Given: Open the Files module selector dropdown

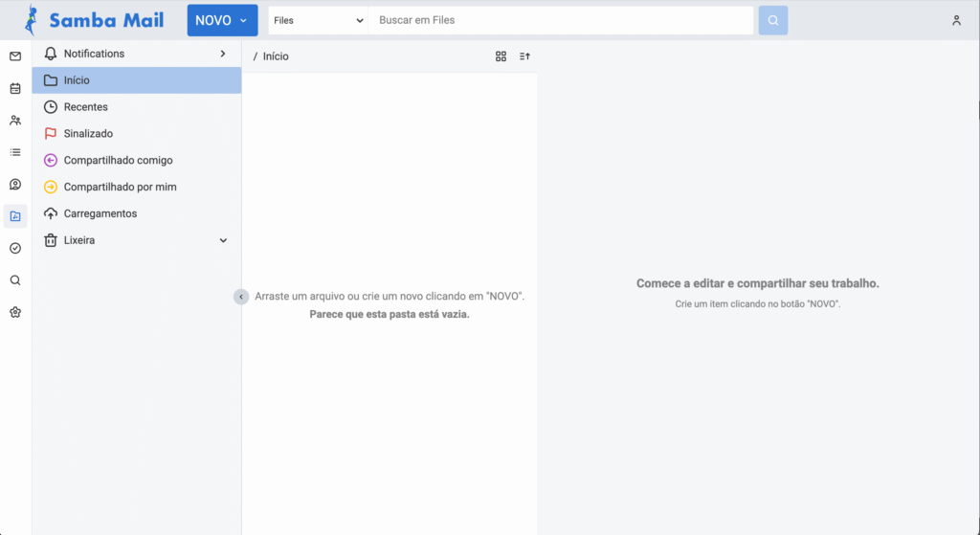Looking at the screenshot, I should [x=318, y=20].
